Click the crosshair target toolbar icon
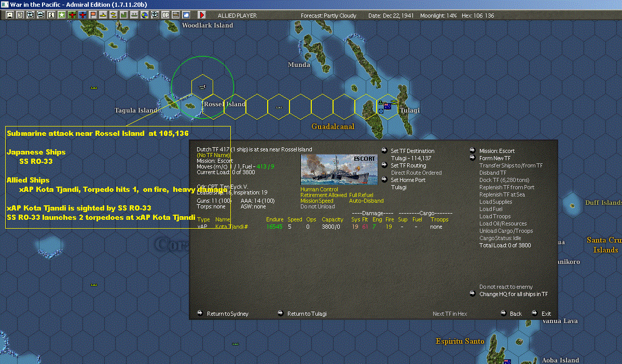The image size is (622, 364). pos(155,15)
